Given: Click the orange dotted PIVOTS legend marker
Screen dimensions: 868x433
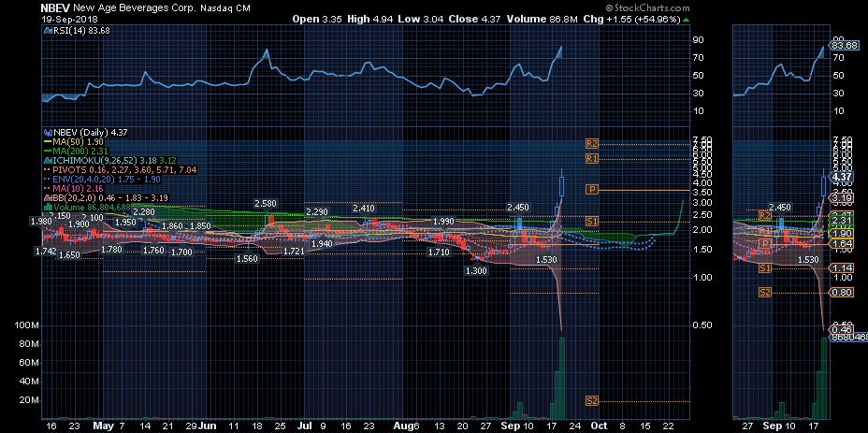Looking at the screenshot, I should pos(48,169).
